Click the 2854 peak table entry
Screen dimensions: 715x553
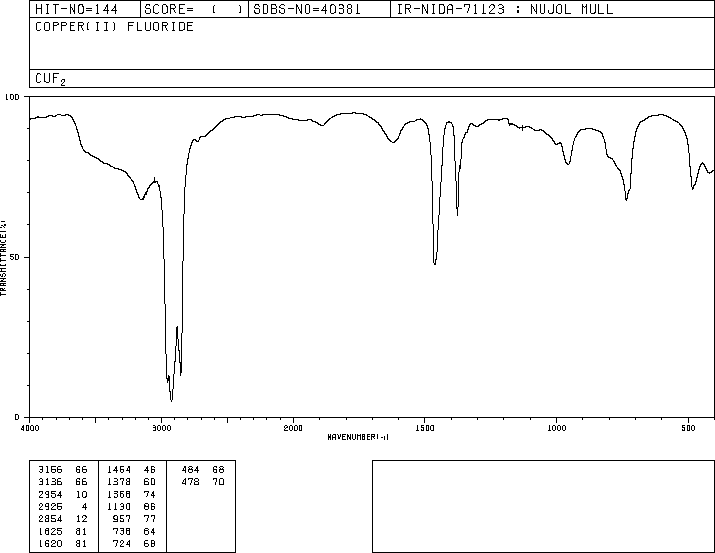(50, 519)
